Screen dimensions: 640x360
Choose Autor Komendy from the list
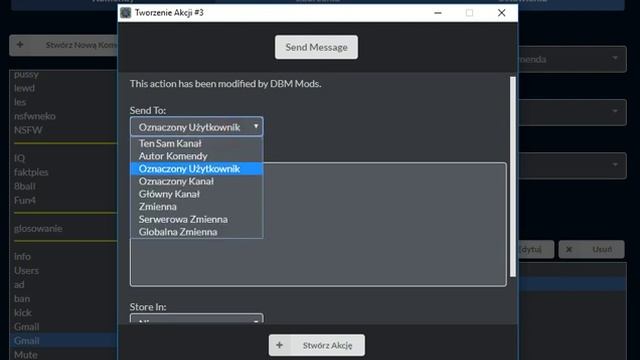click(x=196, y=156)
